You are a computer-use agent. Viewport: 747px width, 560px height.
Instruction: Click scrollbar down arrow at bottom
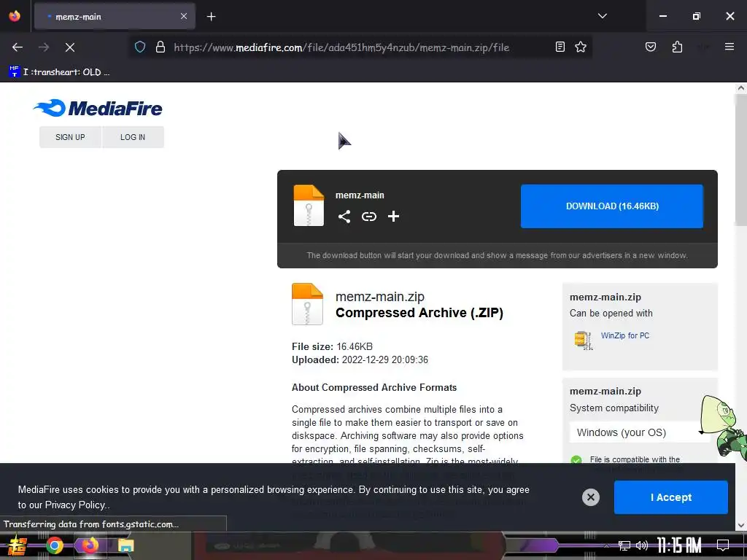pos(740,526)
